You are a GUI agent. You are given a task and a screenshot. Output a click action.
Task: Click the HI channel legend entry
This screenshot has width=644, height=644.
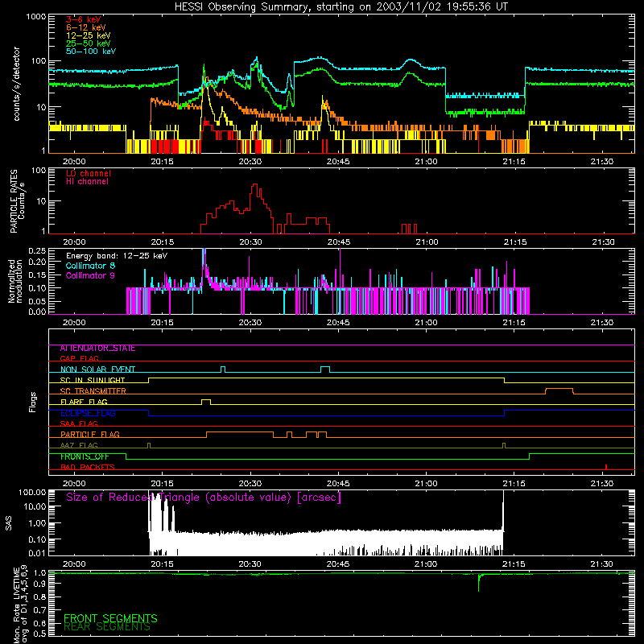[87, 182]
